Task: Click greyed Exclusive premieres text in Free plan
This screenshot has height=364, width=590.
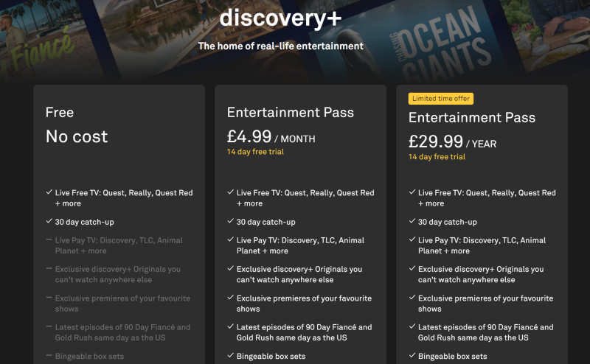Action: coord(122,304)
